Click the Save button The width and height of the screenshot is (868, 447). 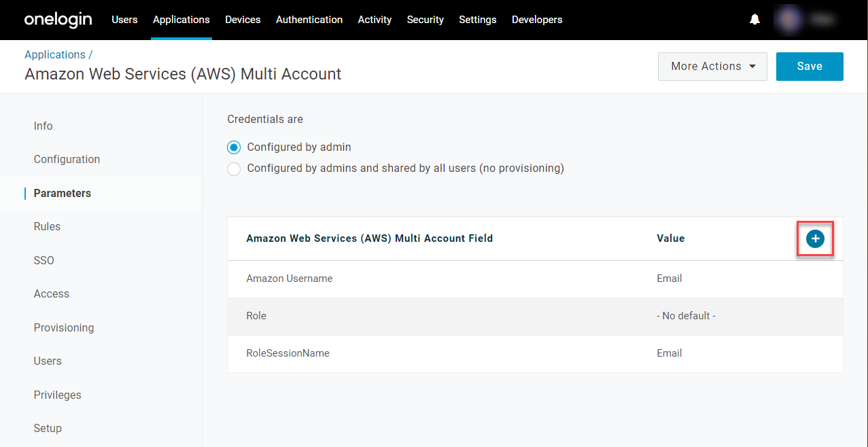tap(810, 67)
